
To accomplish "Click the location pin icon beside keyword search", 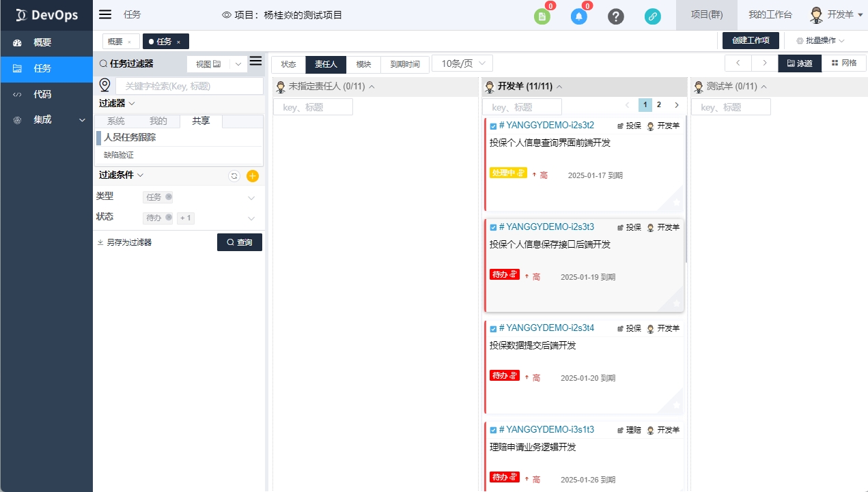I will click(x=105, y=85).
